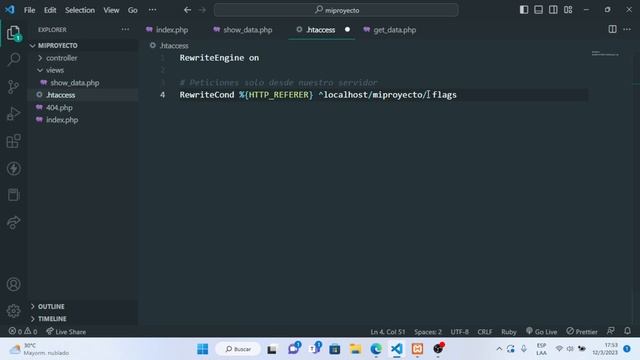
Task: Open the Go menu
Action: 133,10
